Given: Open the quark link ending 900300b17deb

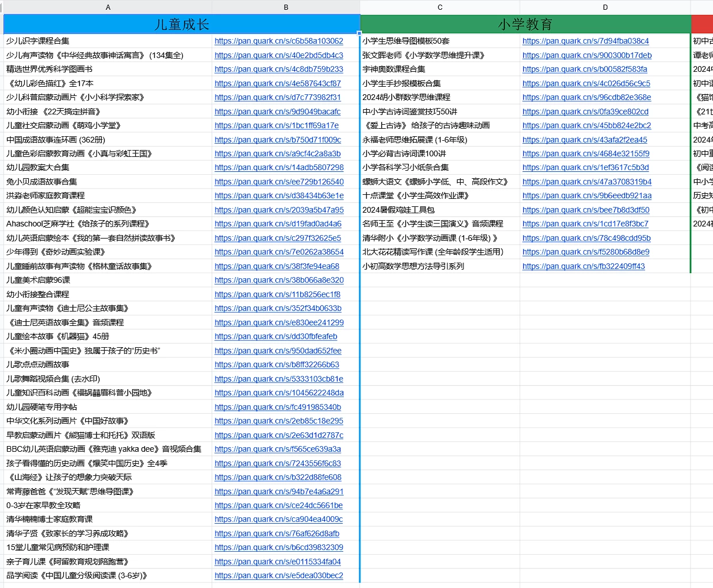Looking at the screenshot, I should tap(587, 55).
